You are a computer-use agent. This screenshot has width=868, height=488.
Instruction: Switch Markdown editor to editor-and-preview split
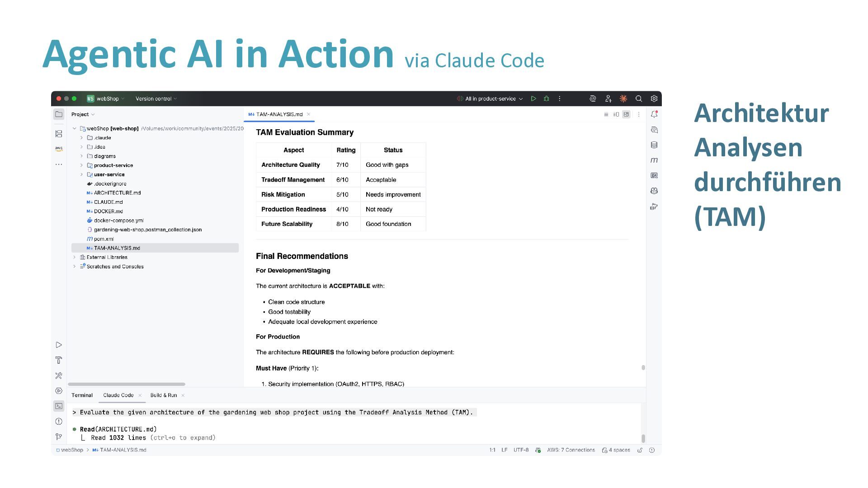pos(616,114)
